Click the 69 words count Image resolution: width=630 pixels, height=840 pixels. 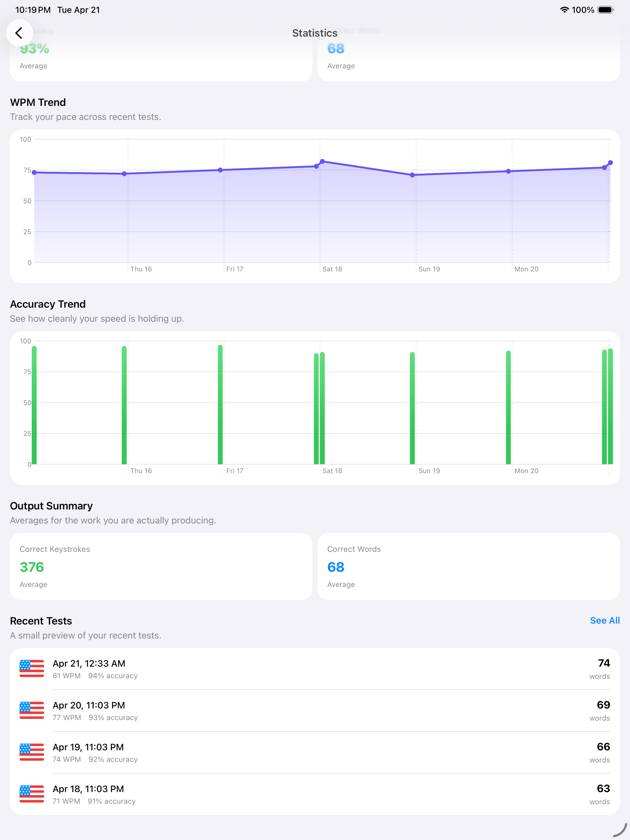[603, 705]
